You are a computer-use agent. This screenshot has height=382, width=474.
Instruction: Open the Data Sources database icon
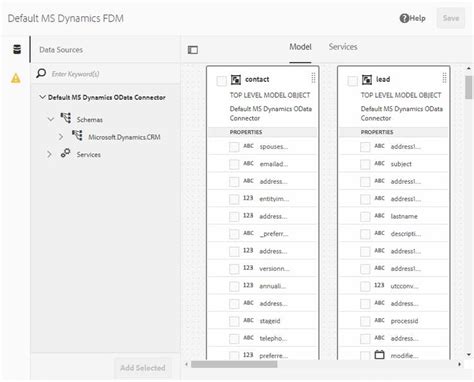17,49
